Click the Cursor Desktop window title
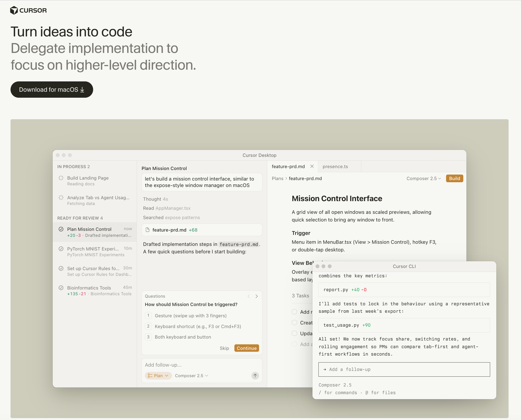This screenshot has width=521, height=420. point(259,155)
